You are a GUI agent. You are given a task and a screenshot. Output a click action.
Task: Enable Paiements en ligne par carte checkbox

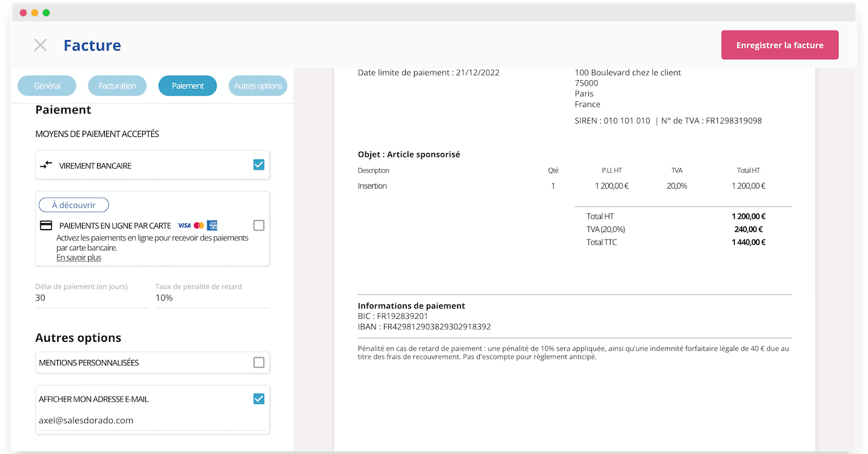pyautogui.click(x=259, y=225)
